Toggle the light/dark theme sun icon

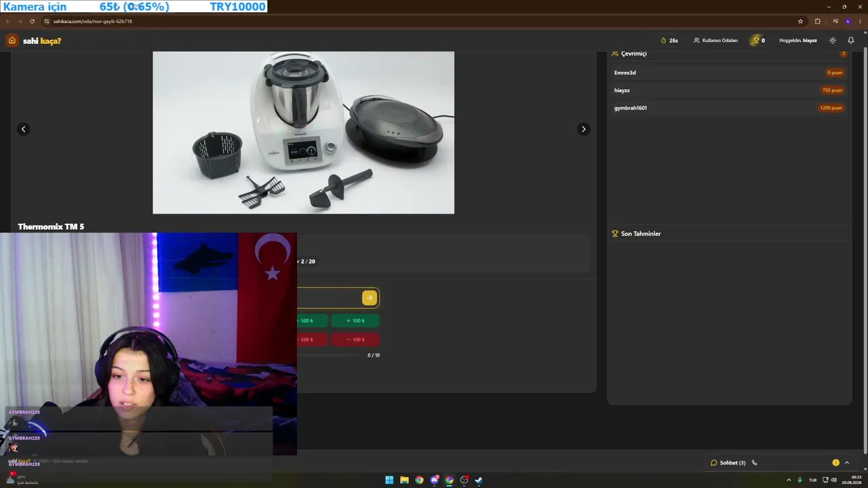pyautogui.click(x=833, y=41)
